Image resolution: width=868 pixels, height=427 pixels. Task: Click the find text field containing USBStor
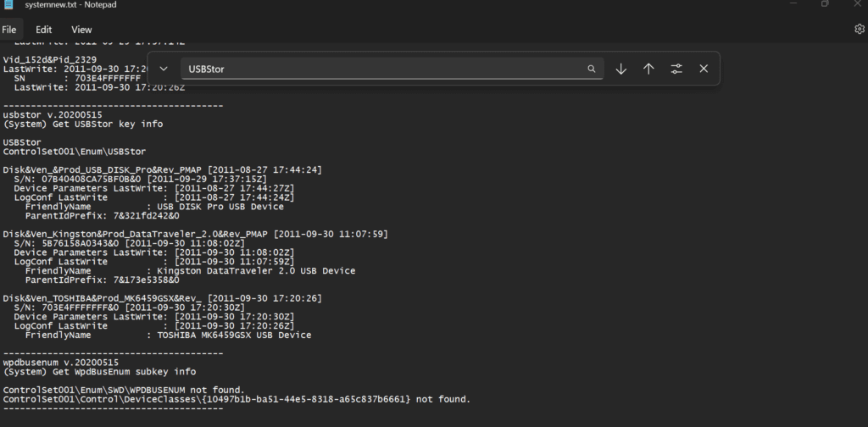coord(381,69)
